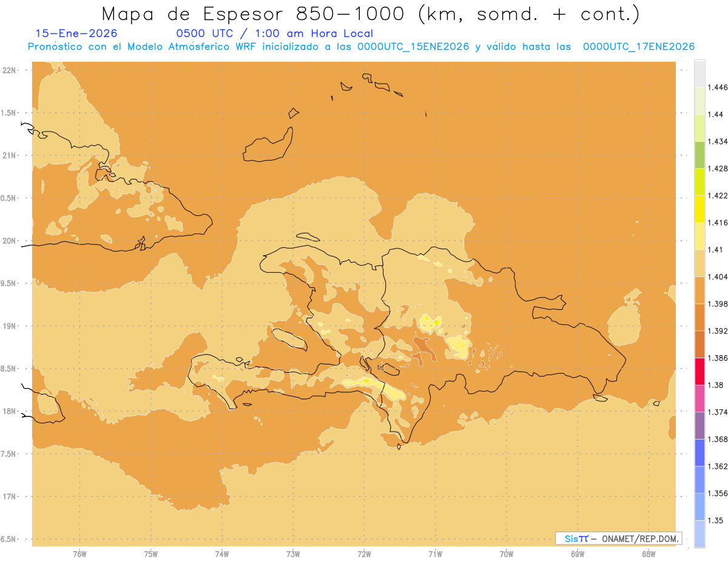Screen dimensions: 728x562
Task: Click the green colorbar segment between 1.428 and 1.434
Action: (x=699, y=155)
